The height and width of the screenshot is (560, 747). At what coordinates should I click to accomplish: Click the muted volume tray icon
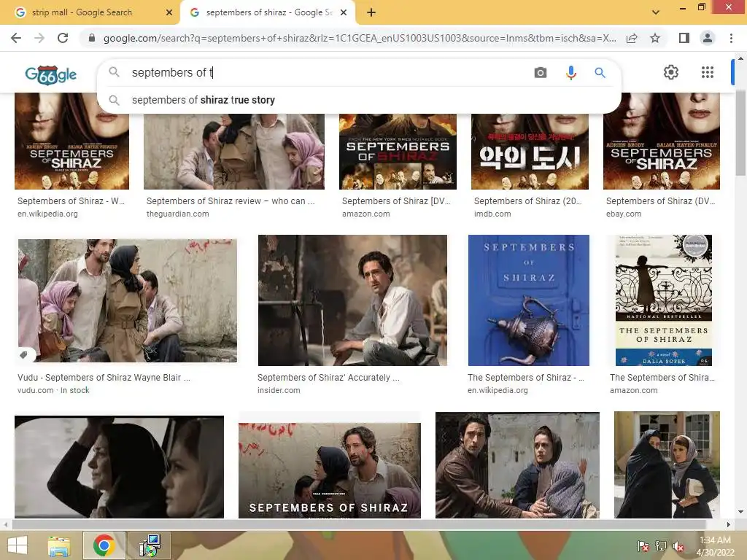coord(678,546)
